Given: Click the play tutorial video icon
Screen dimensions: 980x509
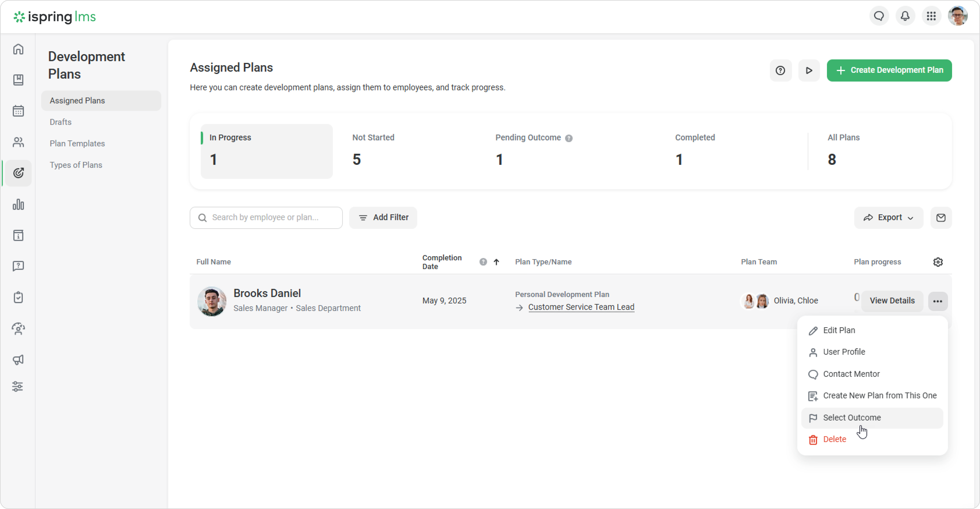Looking at the screenshot, I should click(809, 70).
